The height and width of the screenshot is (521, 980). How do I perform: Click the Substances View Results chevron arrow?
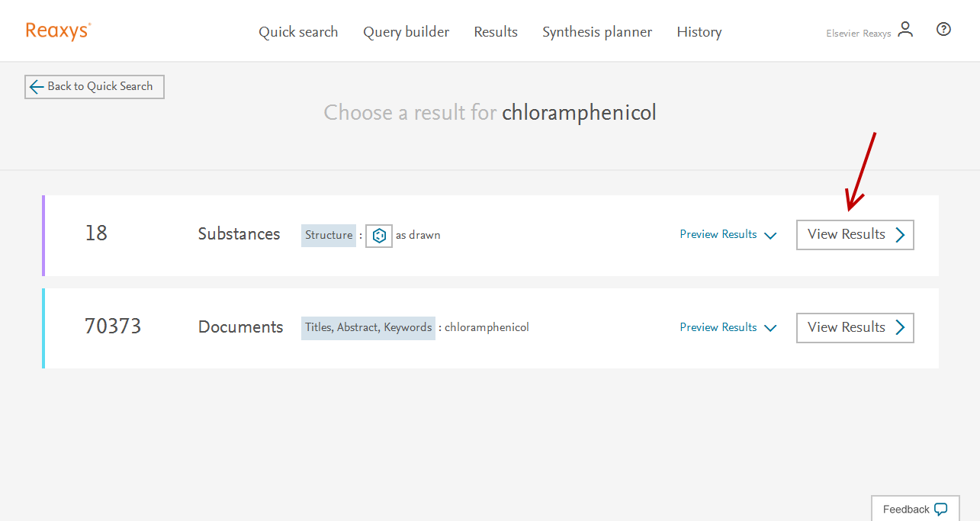click(900, 235)
